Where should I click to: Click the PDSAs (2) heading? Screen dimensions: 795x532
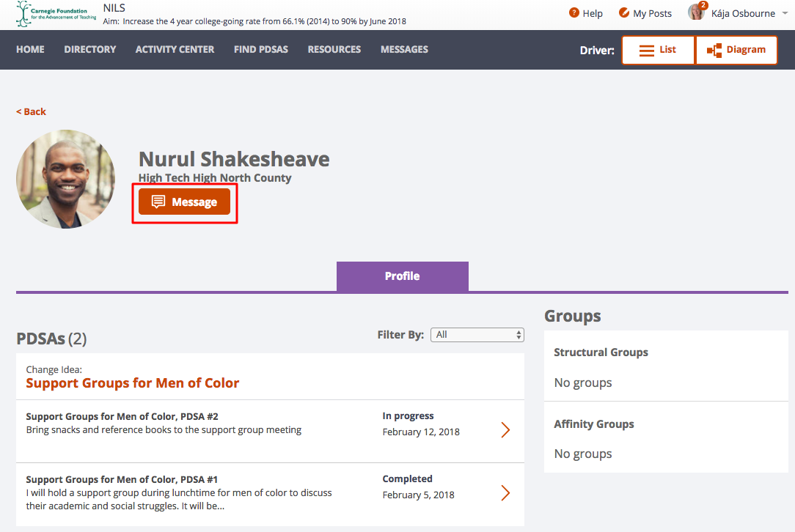click(51, 339)
